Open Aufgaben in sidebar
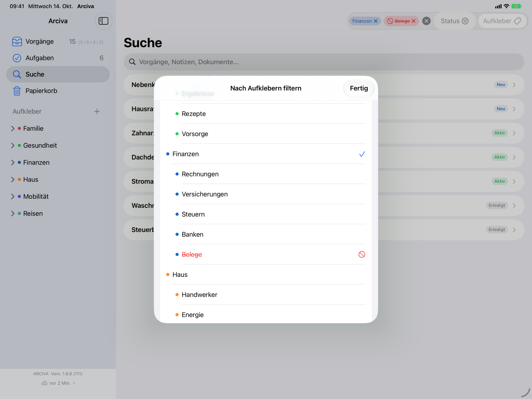The image size is (532, 399). click(58, 58)
